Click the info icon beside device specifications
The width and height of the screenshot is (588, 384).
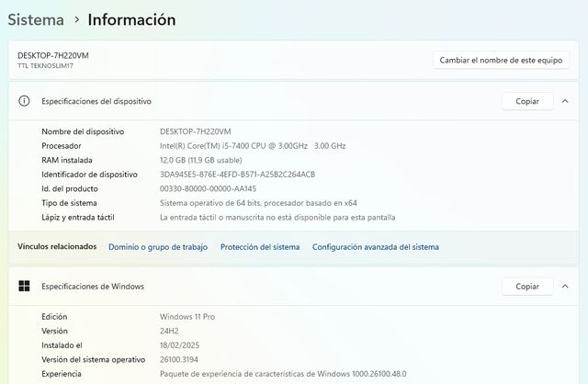point(24,101)
